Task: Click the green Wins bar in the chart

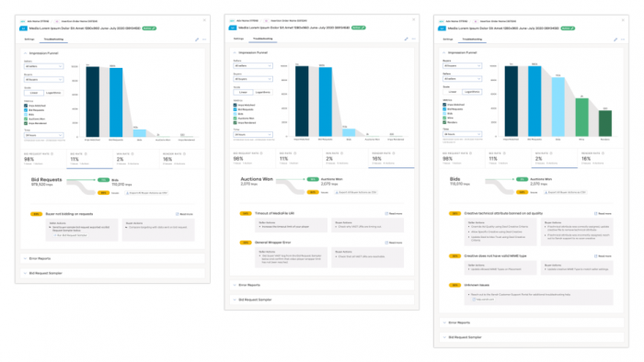Action: click(581, 118)
